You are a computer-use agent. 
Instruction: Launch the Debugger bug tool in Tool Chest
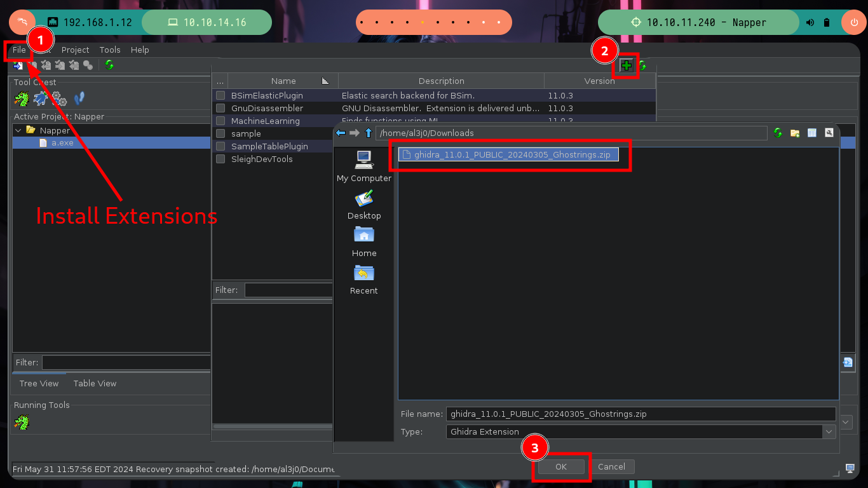41,98
